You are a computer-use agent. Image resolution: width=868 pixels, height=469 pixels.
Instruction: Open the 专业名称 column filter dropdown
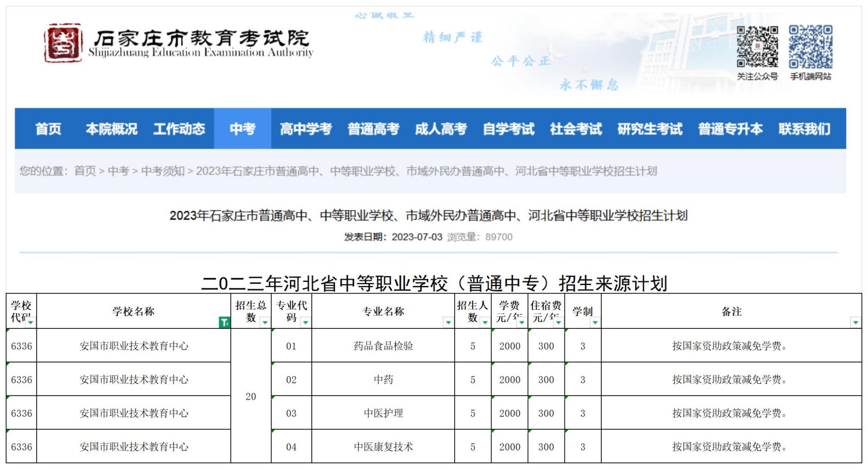coord(448,323)
